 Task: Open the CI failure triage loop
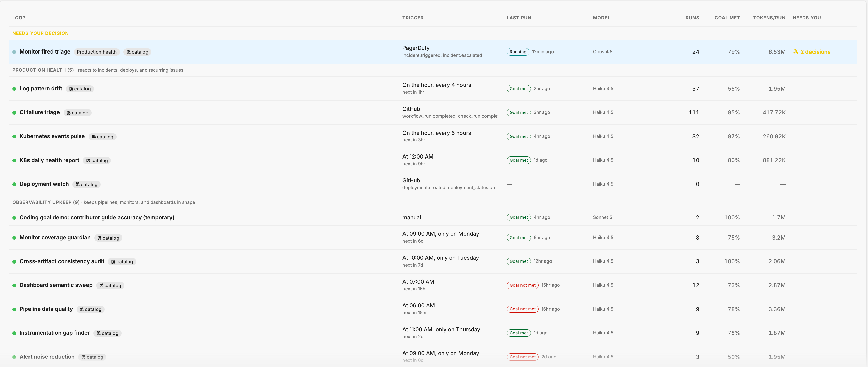click(39, 112)
